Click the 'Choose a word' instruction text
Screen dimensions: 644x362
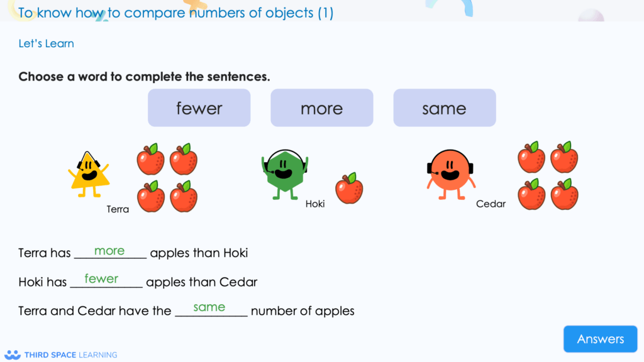click(x=144, y=77)
